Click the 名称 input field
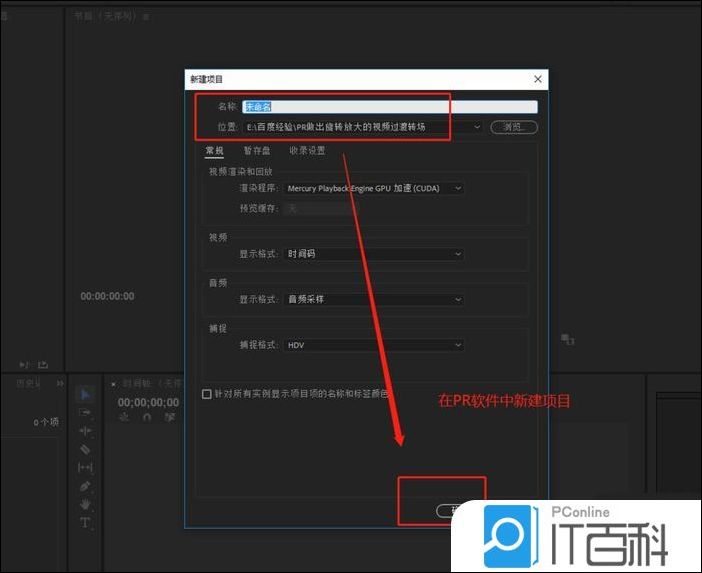Viewport: 702px width, 573px height. click(390, 107)
